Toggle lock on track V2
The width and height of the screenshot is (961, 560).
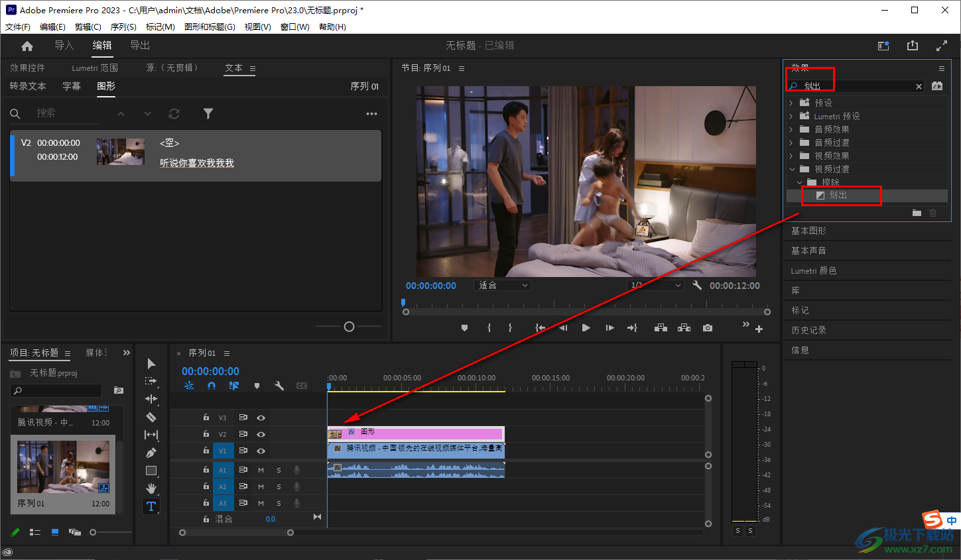click(x=206, y=434)
